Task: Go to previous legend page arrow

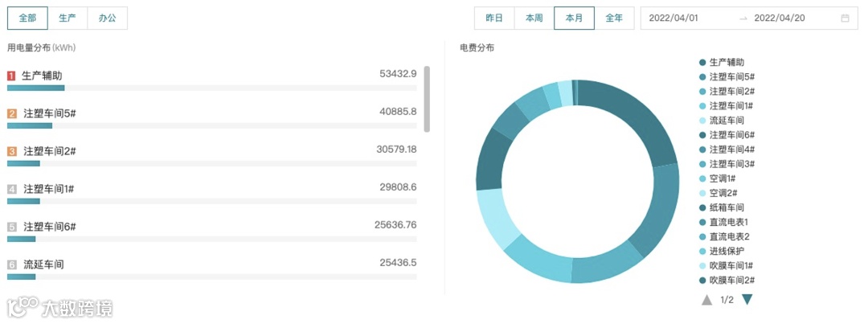Action: [707, 299]
